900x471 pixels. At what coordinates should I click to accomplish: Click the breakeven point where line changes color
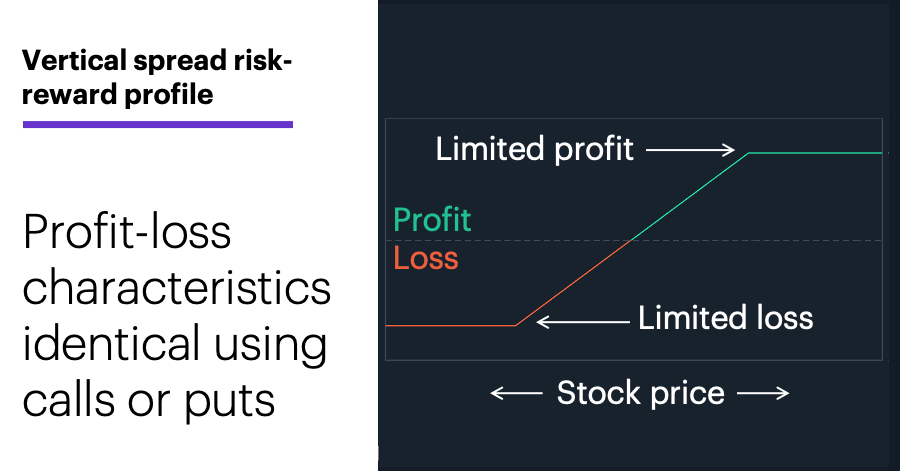[631, 240]
